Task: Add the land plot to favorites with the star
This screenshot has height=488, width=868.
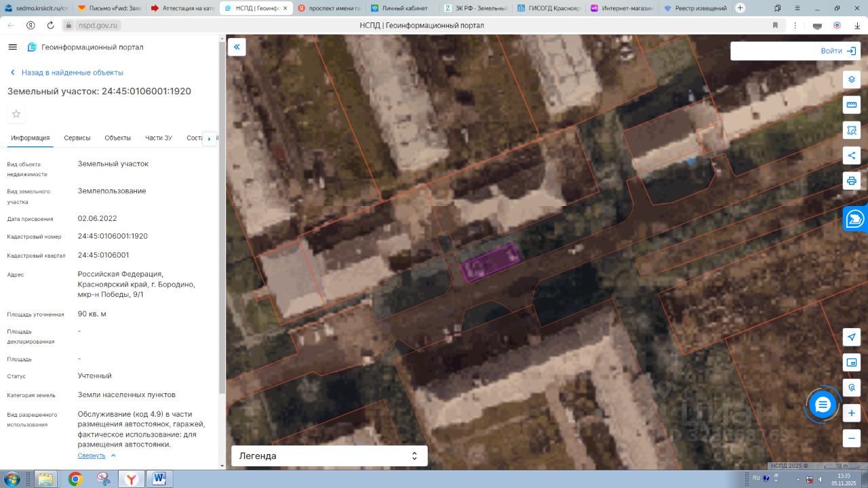Action: tap(16, 114)
